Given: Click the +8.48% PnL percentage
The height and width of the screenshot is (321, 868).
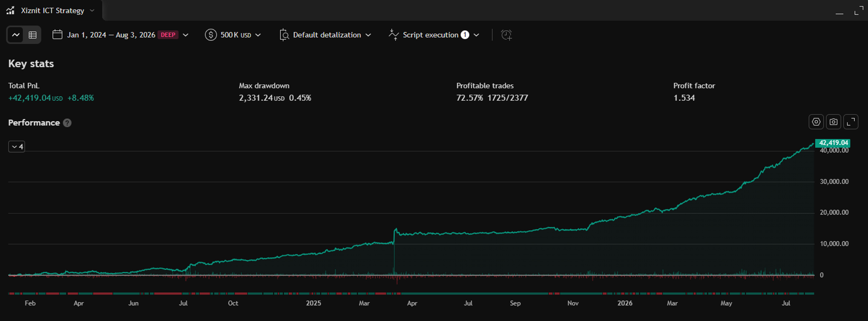Looking at the screenshot, I should pos(81,98).
